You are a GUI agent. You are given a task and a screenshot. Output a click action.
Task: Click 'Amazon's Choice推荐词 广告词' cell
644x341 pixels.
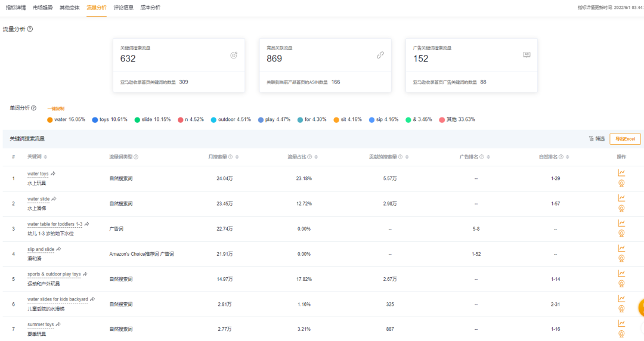click(141, 254)
